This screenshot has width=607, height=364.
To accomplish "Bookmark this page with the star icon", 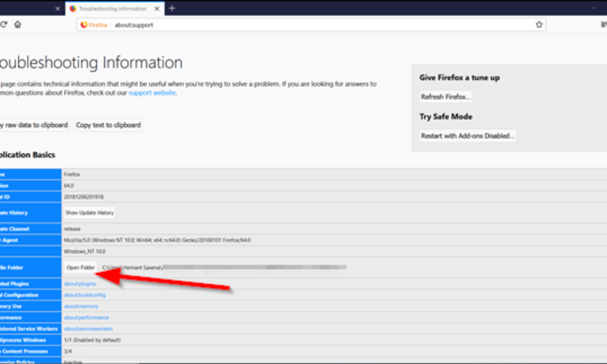I will 539,24.
